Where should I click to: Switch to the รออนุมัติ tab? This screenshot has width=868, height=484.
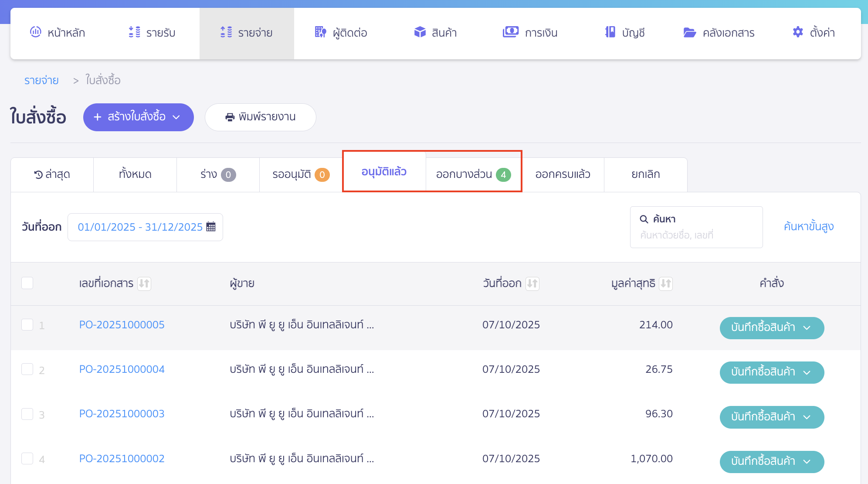point(301,174)
